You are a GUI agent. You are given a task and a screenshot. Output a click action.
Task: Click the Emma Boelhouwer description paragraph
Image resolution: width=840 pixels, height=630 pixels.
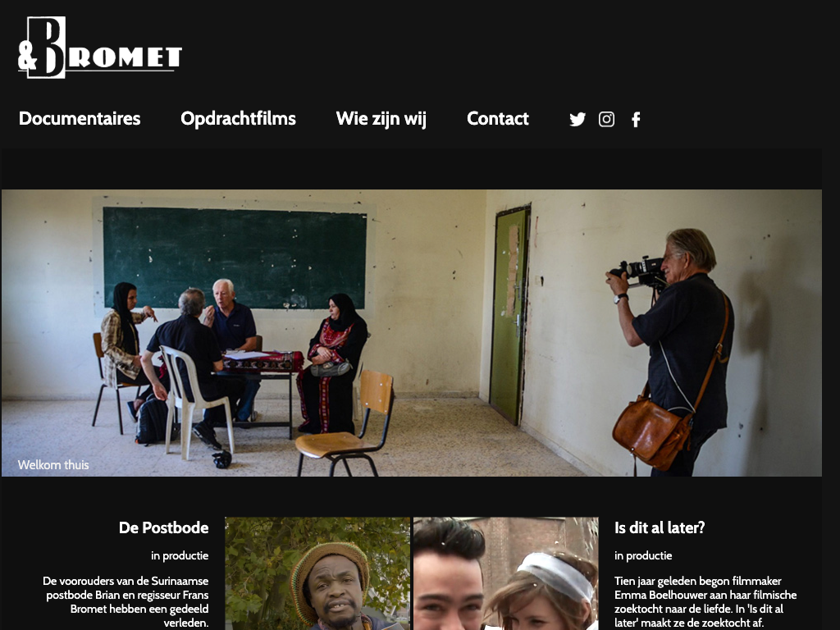(705, 601)
